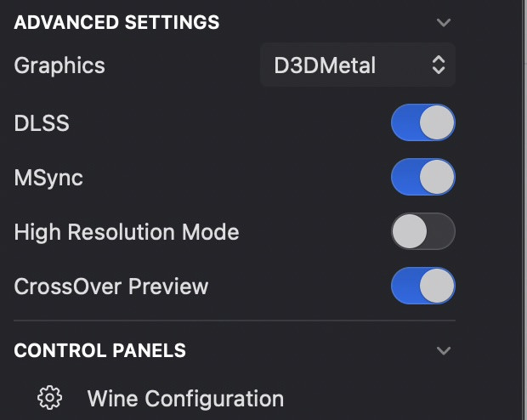This screenshot has width=527, height=420.
Task: Click the up-down arrows beside D3DMetal
Action: pos(439,65)
